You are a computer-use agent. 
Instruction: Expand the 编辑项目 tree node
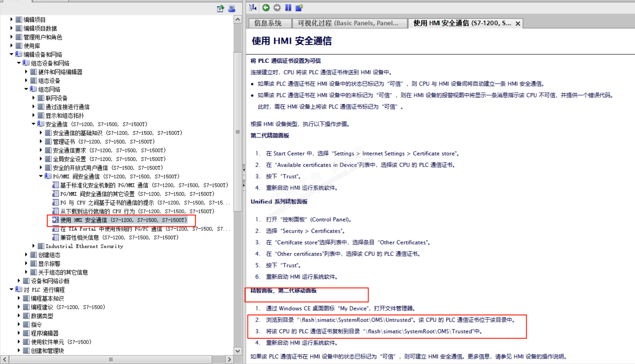tap(11, 20)
